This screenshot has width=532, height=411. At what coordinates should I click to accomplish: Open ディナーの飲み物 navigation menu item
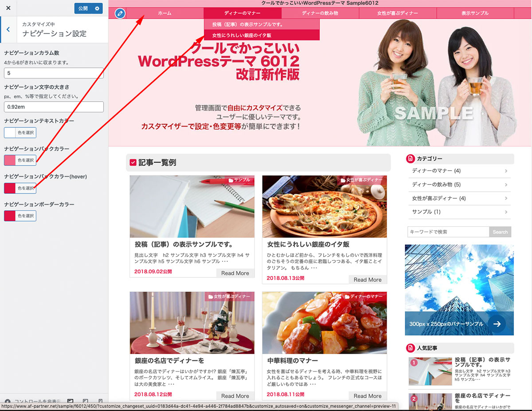click(320, 13)
